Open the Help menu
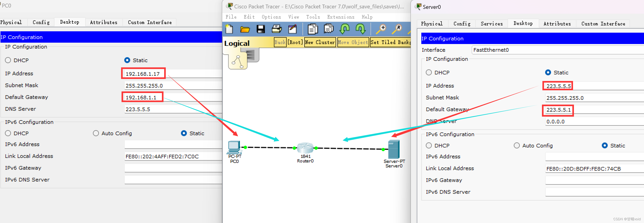This screenshot has width=644, height=223. click(367, 17)
